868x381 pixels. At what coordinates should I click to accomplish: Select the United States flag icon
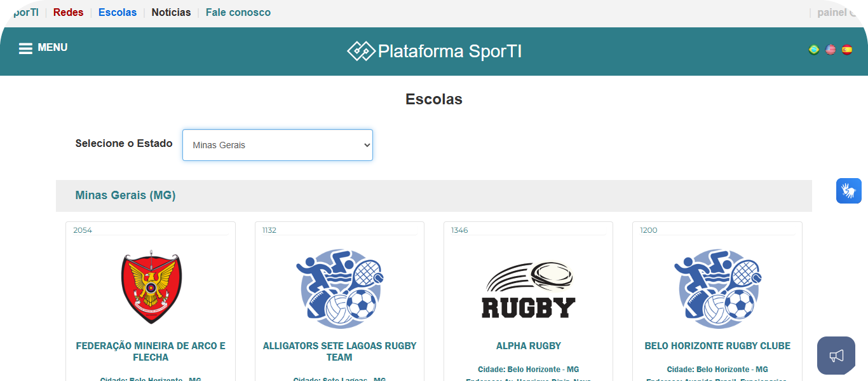(831, 50)
